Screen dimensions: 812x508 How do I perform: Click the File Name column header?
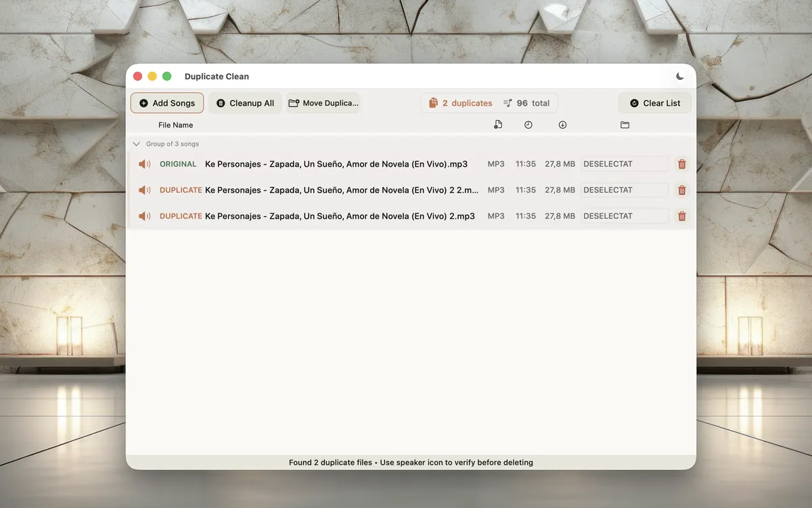coord(175,125)
